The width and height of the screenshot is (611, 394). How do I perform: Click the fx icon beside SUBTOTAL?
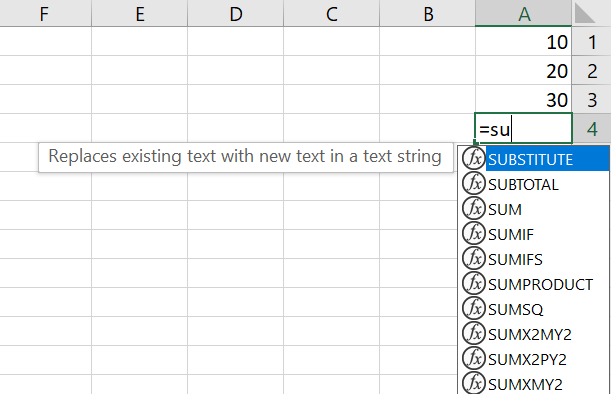point(473,183)
